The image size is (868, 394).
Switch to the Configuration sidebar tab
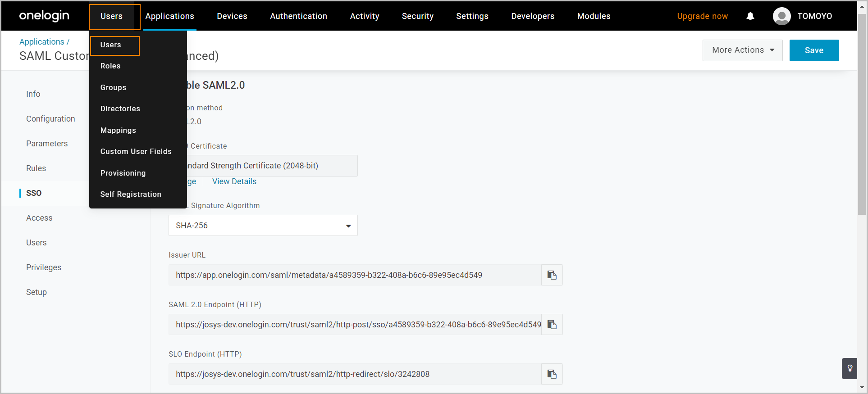pyautogui.click(x=50, y=119)
